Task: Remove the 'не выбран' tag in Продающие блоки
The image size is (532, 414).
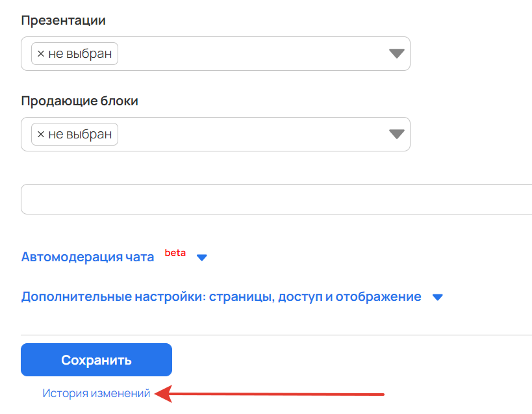Action: coord(41,135)
